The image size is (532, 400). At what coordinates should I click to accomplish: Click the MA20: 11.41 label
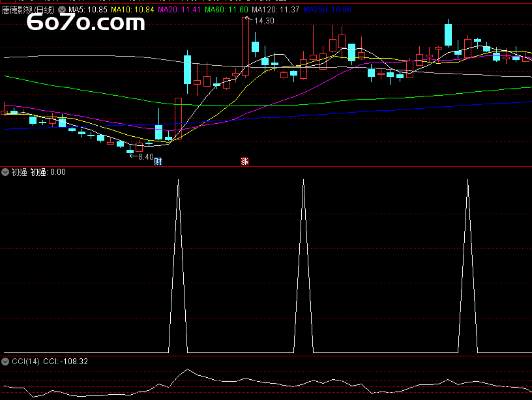tap(179, 10)
